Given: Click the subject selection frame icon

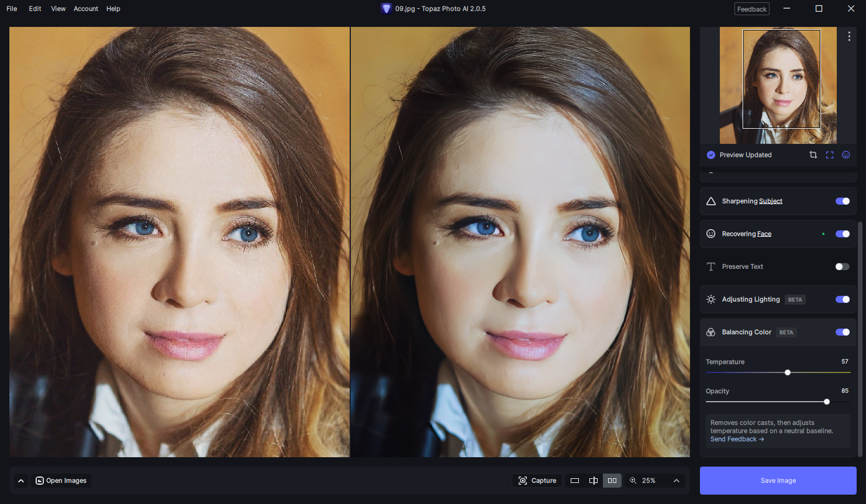Looking at the screenshot, I should coord(830,155).
